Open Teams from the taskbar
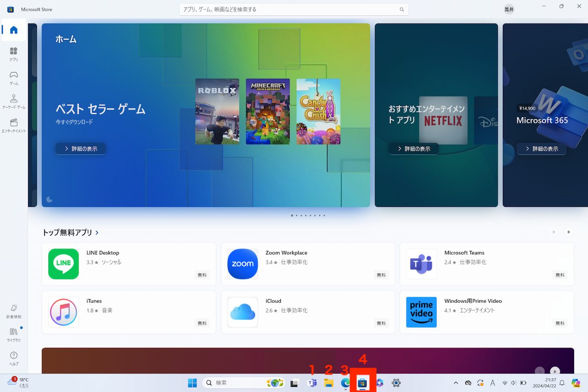This screenshot has height=392, width=588. coord(312,383)
